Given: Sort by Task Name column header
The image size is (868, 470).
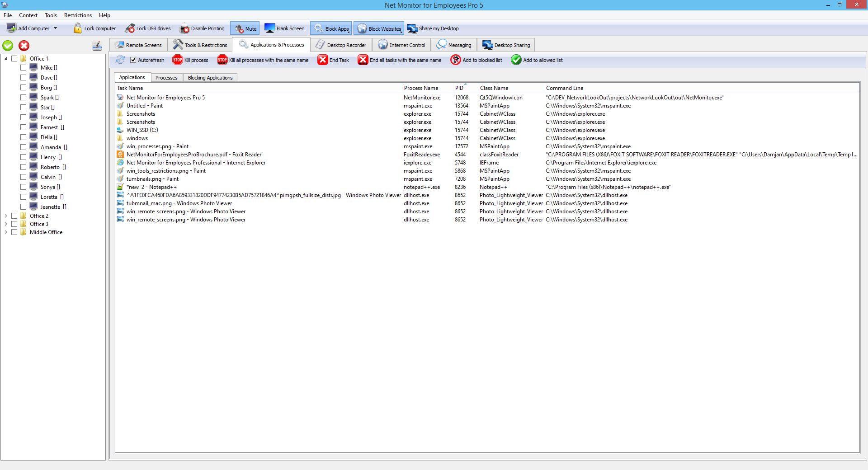Looking at the screenshot, I should 259,88.
